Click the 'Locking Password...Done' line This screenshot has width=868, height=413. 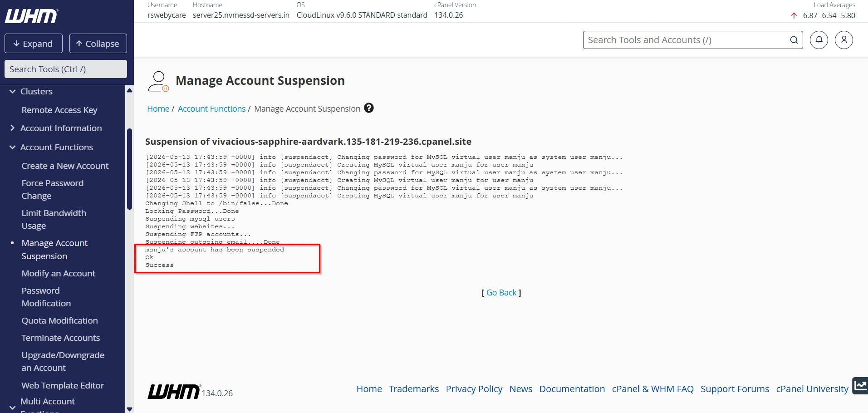click(x=192, y=211)
